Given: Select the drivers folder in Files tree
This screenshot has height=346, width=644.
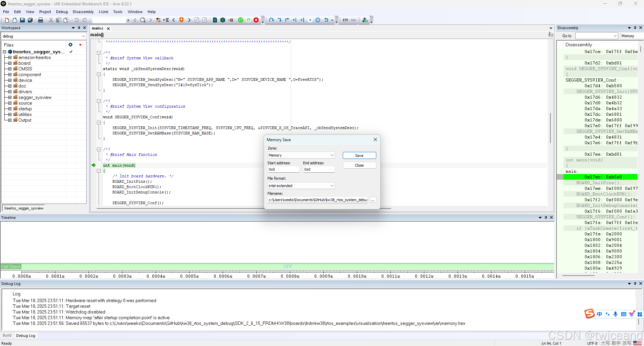Looking at the screenshot, I should click(x=25, y=92).
